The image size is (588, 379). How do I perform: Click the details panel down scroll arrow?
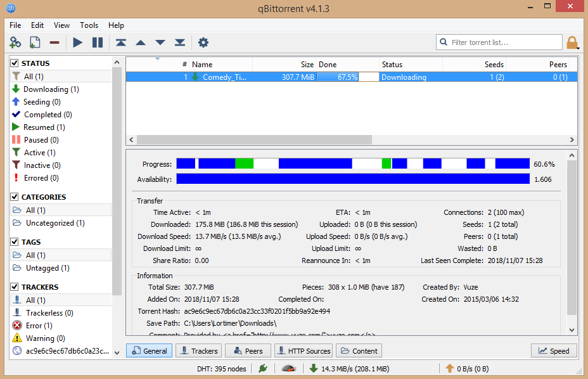pos(572,330)
